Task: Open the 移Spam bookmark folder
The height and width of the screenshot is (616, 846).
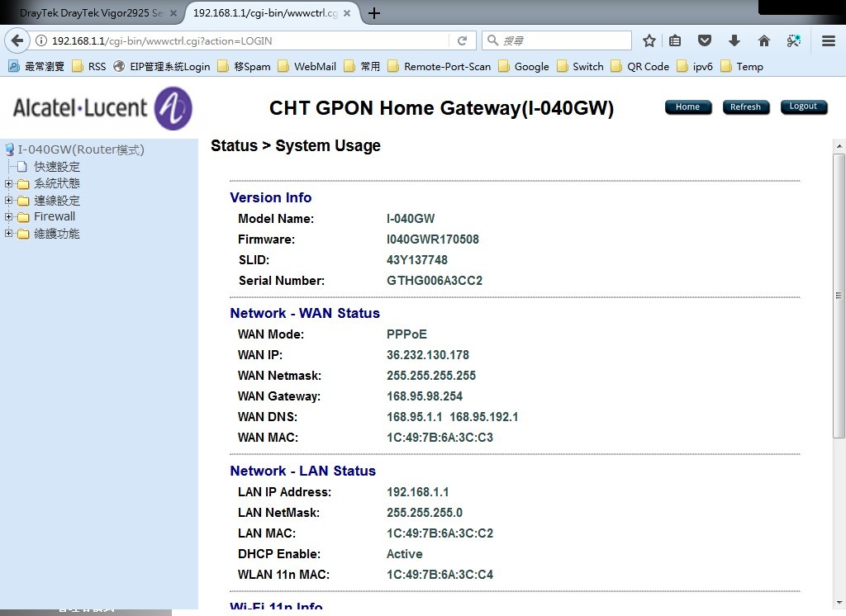Action: point(244,66)
